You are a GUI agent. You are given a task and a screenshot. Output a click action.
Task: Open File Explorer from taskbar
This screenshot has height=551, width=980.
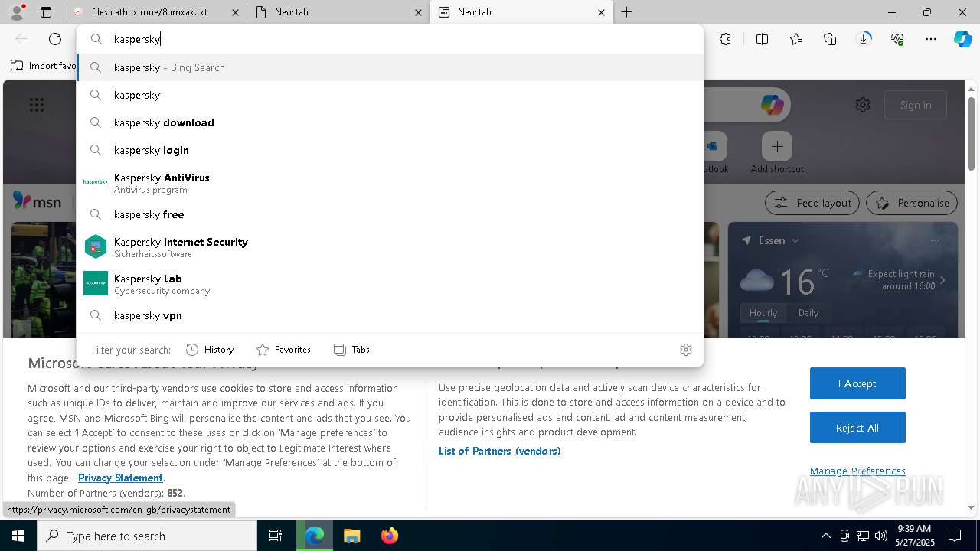(x=351, y=536)
